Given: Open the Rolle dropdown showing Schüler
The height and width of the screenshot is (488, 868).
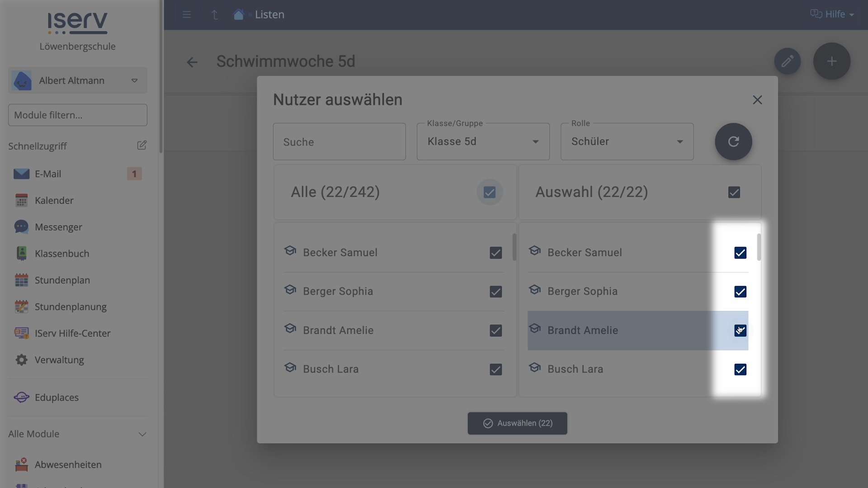Looking at the screenshot, I should coord(627,141).
